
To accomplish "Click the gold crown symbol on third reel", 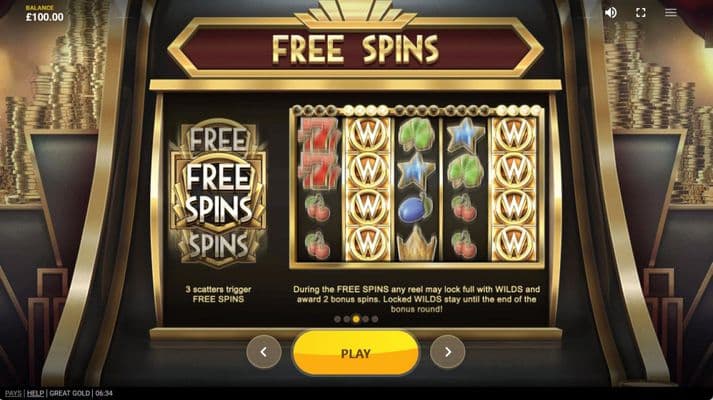I will click(416, 244).
